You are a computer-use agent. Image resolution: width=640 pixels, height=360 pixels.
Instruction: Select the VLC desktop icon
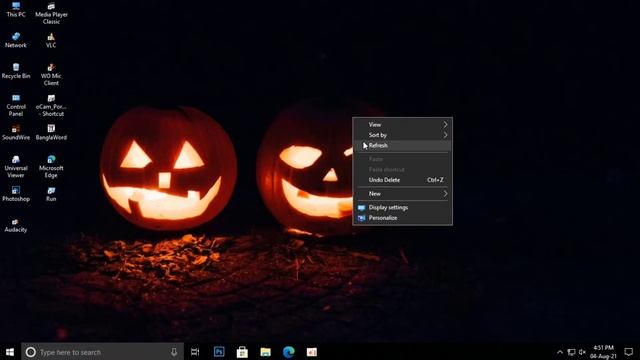coord(51,40)
